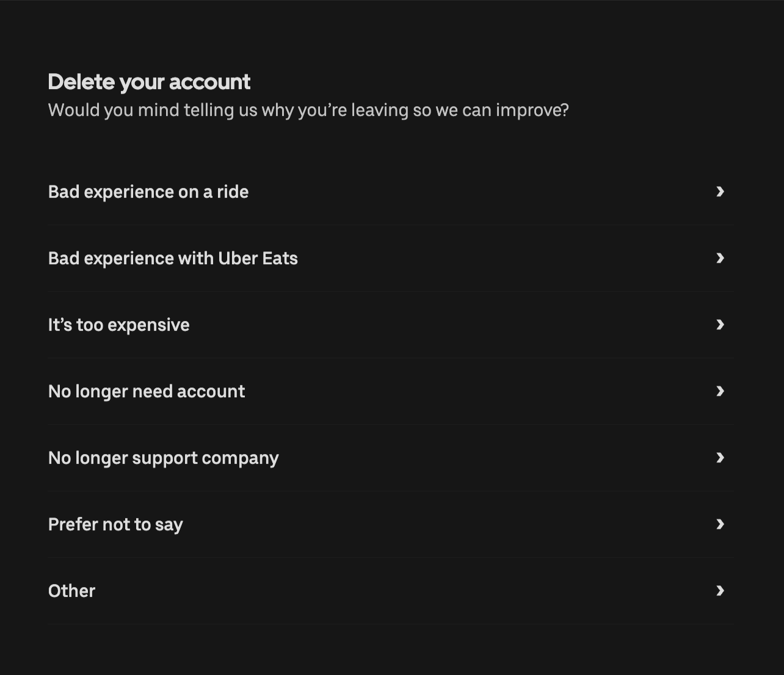Click the arrow icon beside 'Prefer not to say'
The image size is (784, 675).
click(720, 524)
